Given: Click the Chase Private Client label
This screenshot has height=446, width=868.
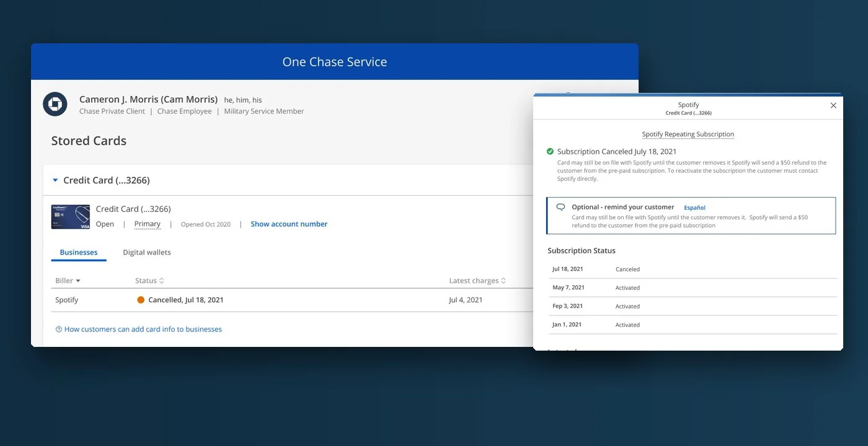Looking at the screenshot, I should point(112,111).
